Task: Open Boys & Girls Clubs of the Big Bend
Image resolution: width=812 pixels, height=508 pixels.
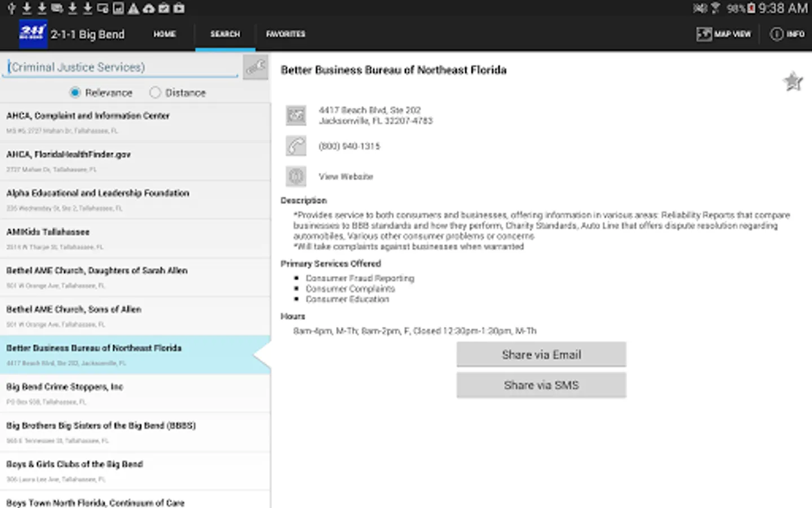Action: tap(135, 471)
